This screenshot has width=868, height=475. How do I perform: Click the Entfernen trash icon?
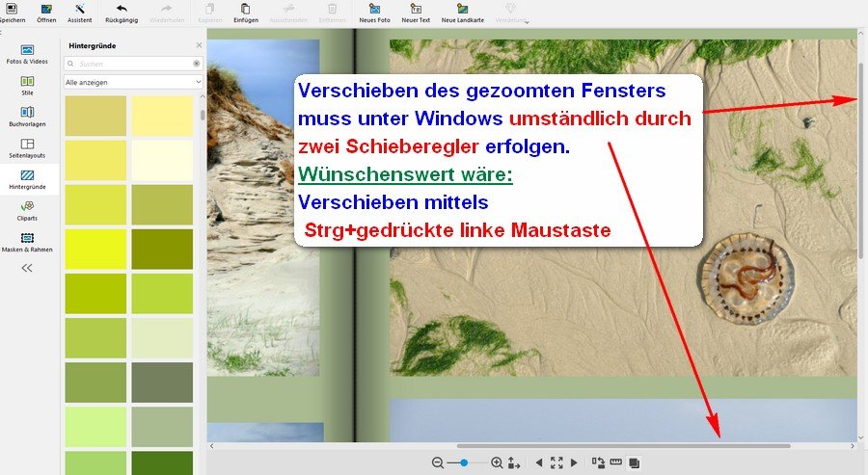[332, 9]
